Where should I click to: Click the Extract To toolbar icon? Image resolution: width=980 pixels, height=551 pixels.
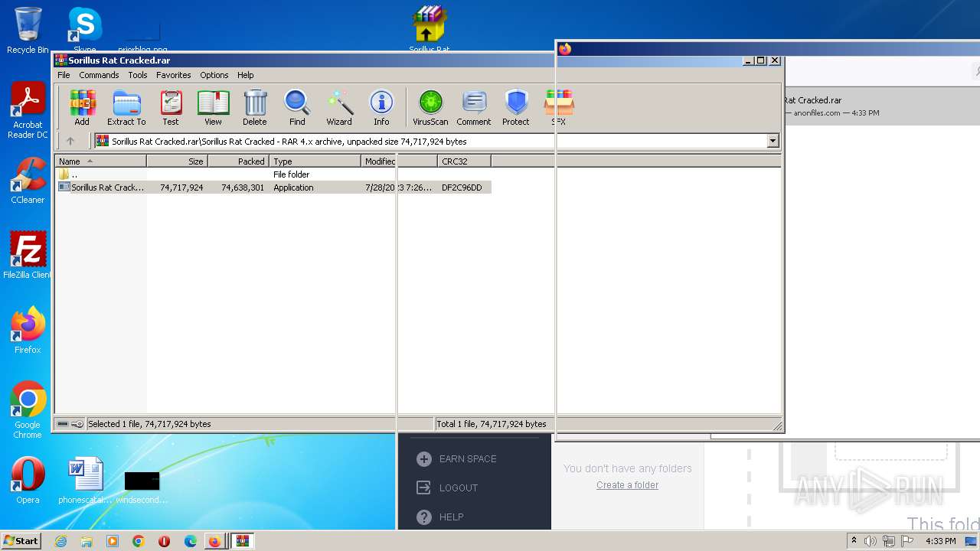(x=126, y=107)
